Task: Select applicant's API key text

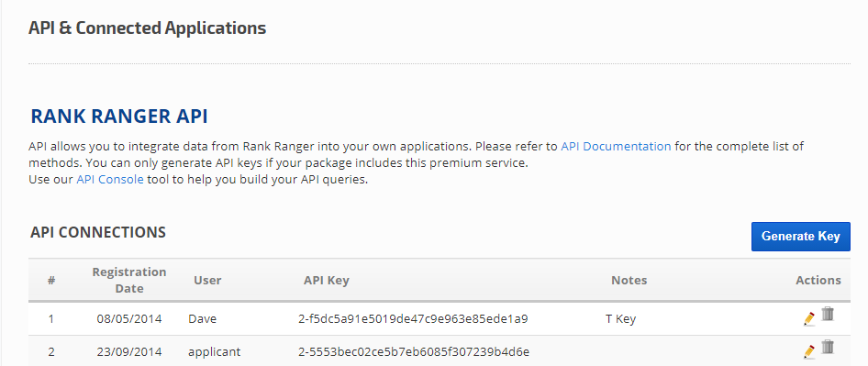Action: [x=414, y=351]
